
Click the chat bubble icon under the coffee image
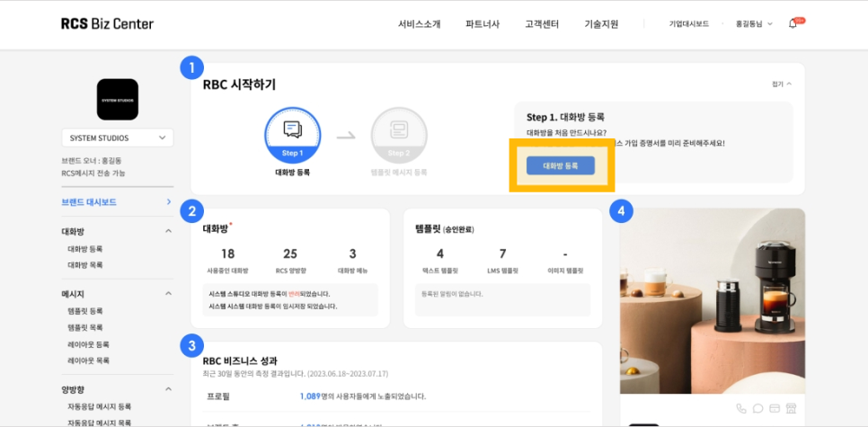point(757,409)
